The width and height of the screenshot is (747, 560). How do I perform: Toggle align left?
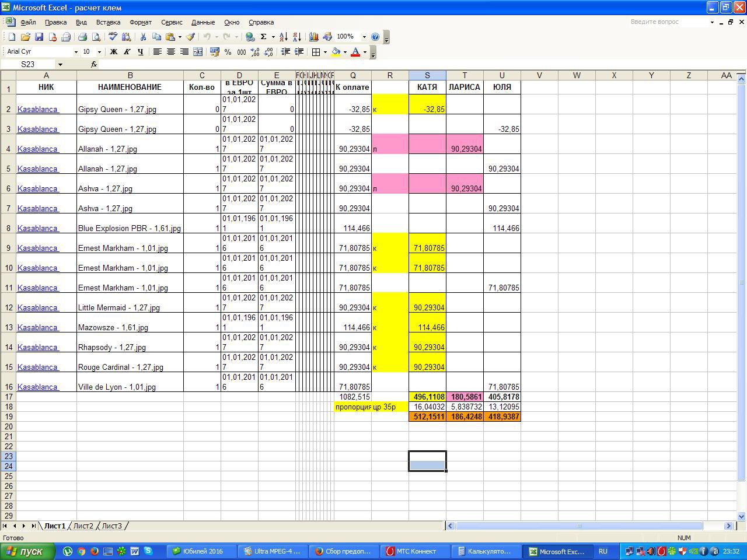157,52
